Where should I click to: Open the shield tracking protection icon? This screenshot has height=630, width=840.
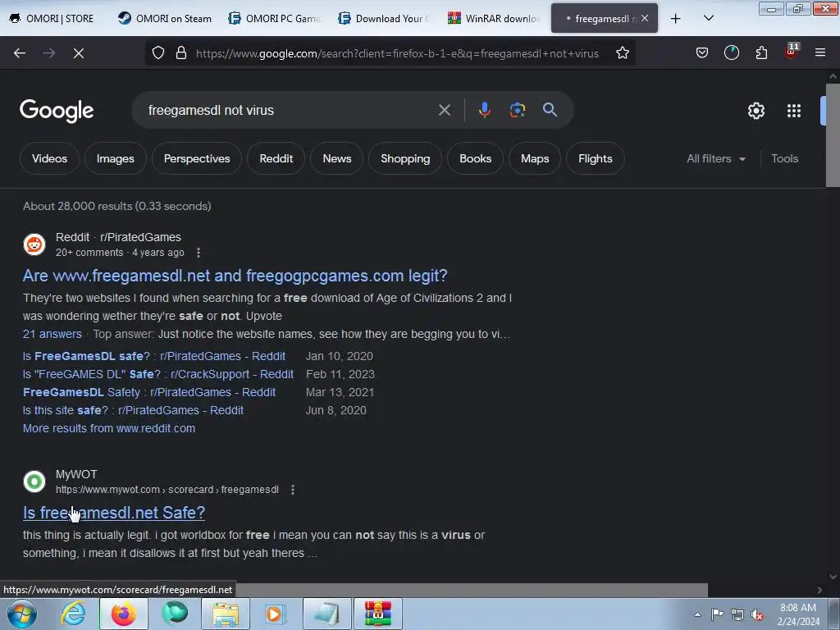pos(158,53)
